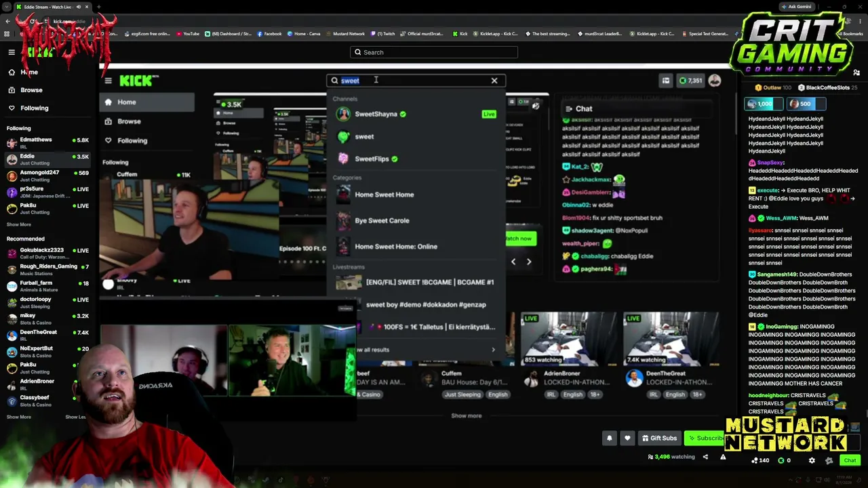Expand Recommended list with Show More

pyautogui.click(x=19, y=417)
